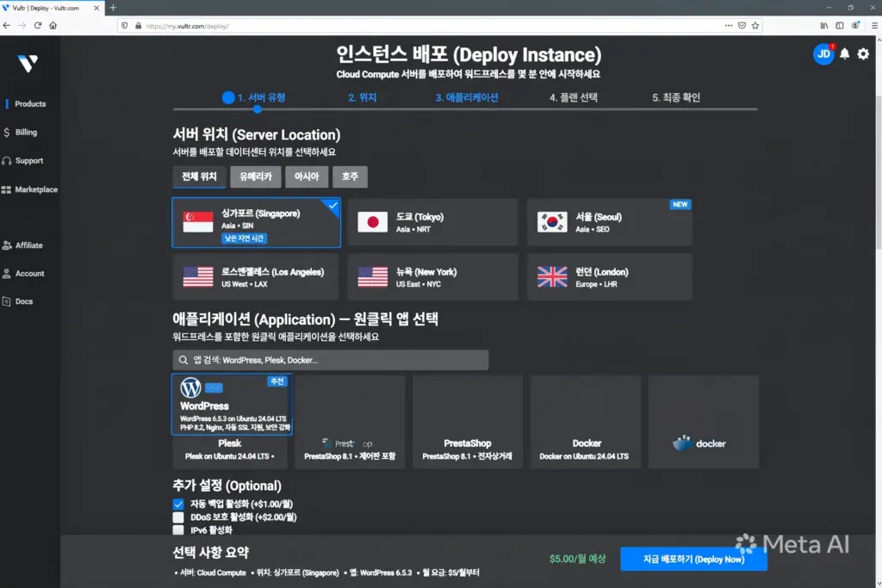Toggle the browser sidebar icon

[840, 25]
